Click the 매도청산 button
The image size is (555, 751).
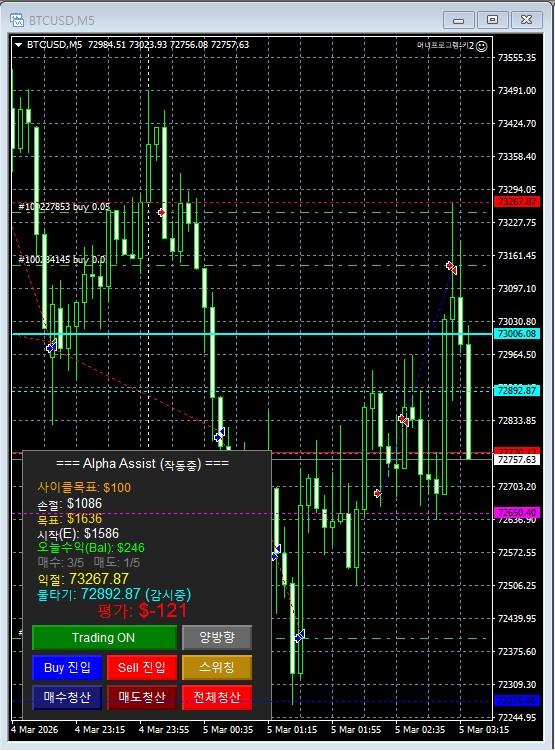142,697
